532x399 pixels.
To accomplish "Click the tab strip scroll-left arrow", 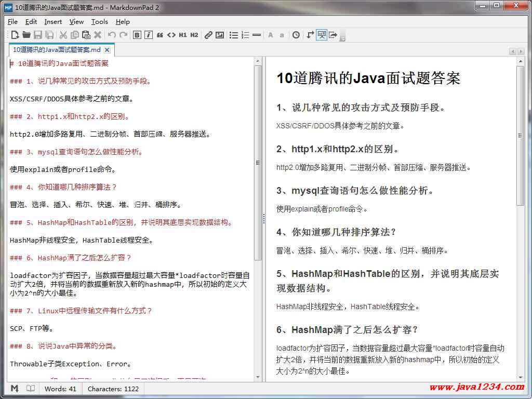I will tap(513, 51).
